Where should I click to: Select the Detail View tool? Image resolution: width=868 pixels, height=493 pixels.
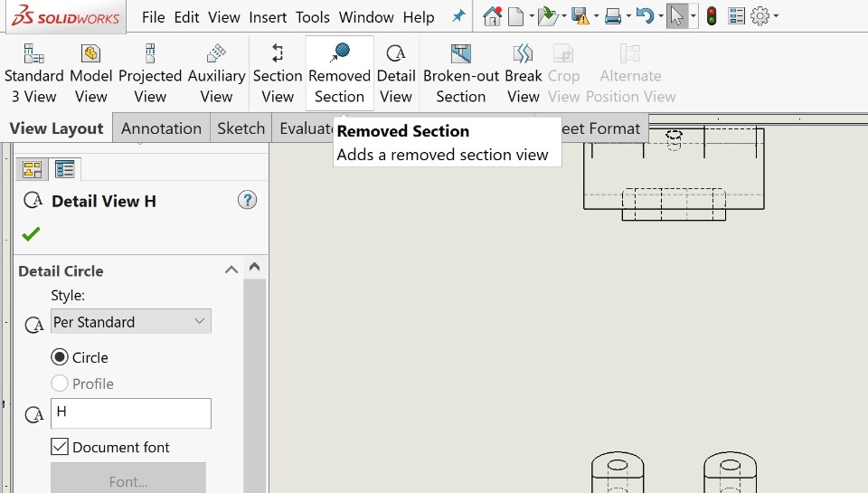(x=396, y=73)
